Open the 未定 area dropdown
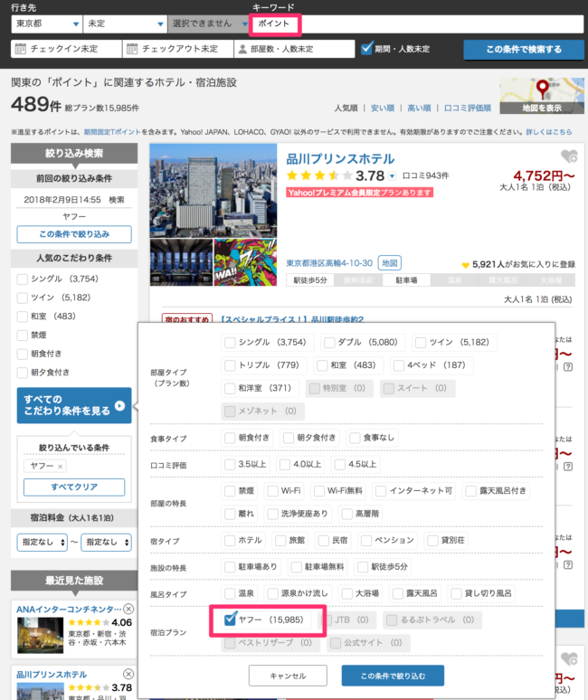 [x=125, y=24]
